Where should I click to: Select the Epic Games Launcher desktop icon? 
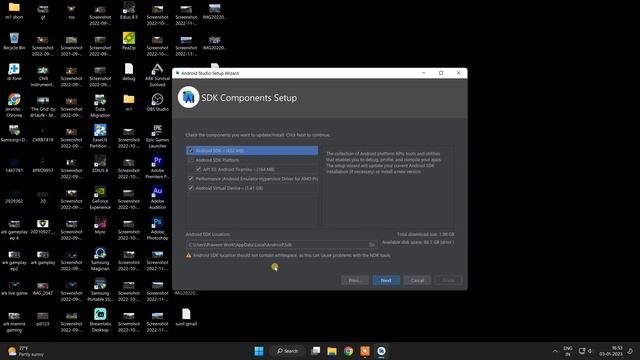point(158,137)
